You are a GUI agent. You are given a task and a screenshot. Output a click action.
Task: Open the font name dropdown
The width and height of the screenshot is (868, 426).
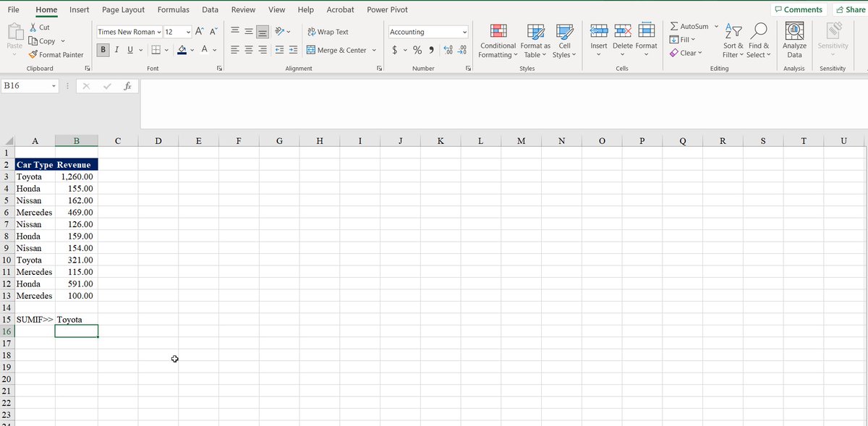[159, 32]
